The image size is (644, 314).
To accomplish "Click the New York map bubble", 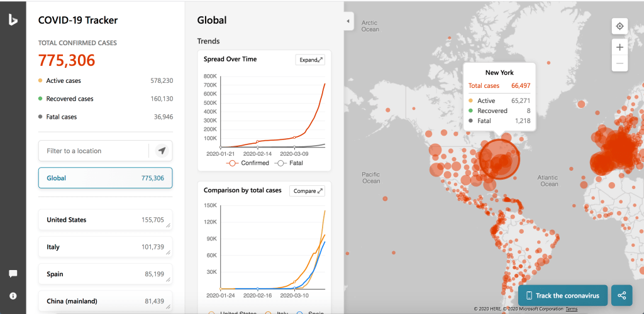I will (500, 157).
